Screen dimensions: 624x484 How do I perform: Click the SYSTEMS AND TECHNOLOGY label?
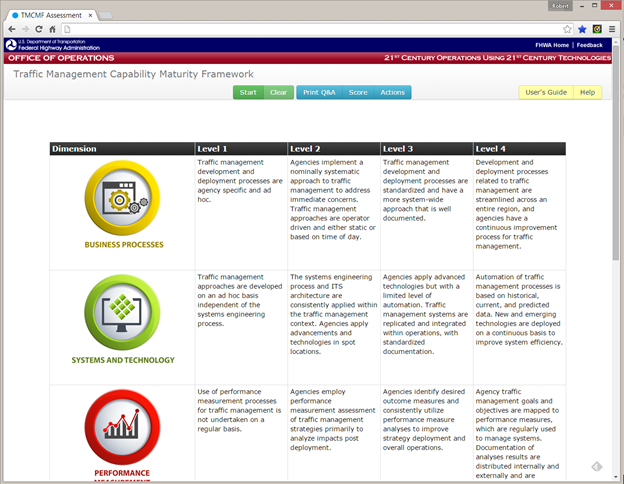point(123,360)
